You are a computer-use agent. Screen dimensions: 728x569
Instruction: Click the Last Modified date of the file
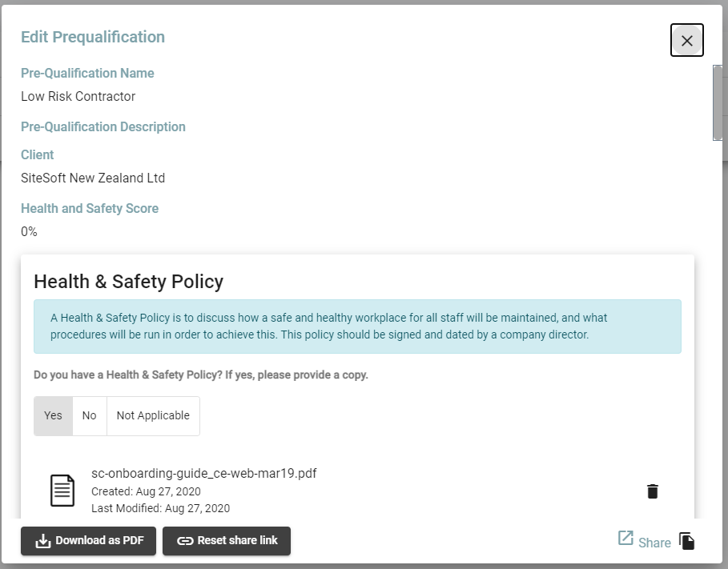coord(160,508)
